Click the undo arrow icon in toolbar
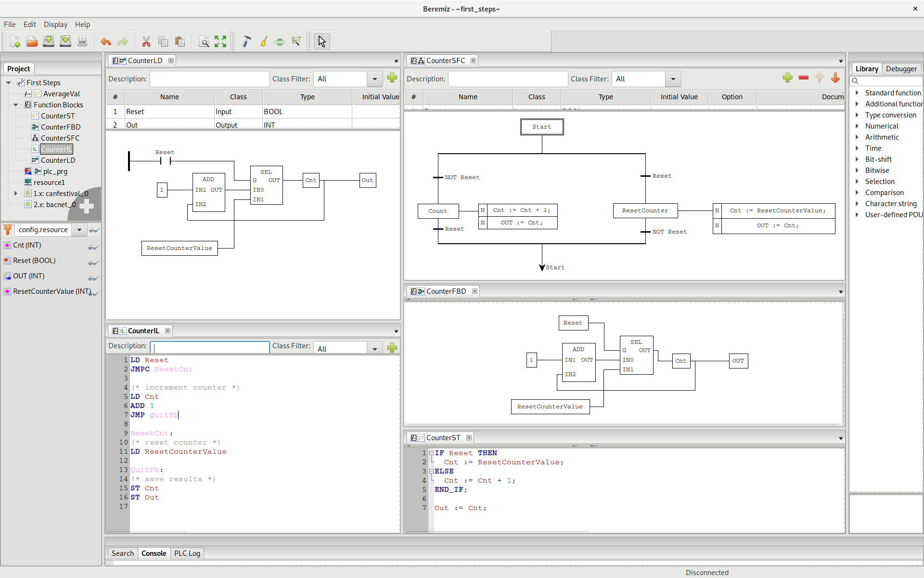 click(105, 41)
